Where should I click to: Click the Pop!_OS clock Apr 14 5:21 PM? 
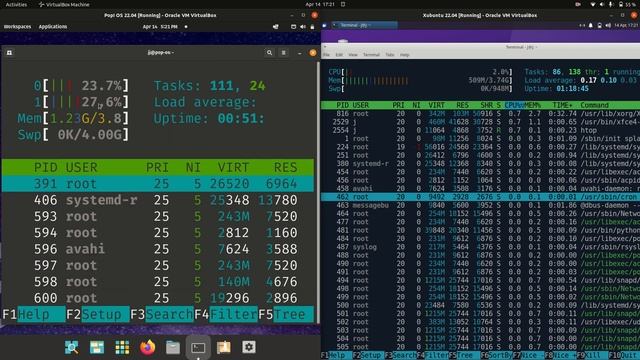click(160, 27)
